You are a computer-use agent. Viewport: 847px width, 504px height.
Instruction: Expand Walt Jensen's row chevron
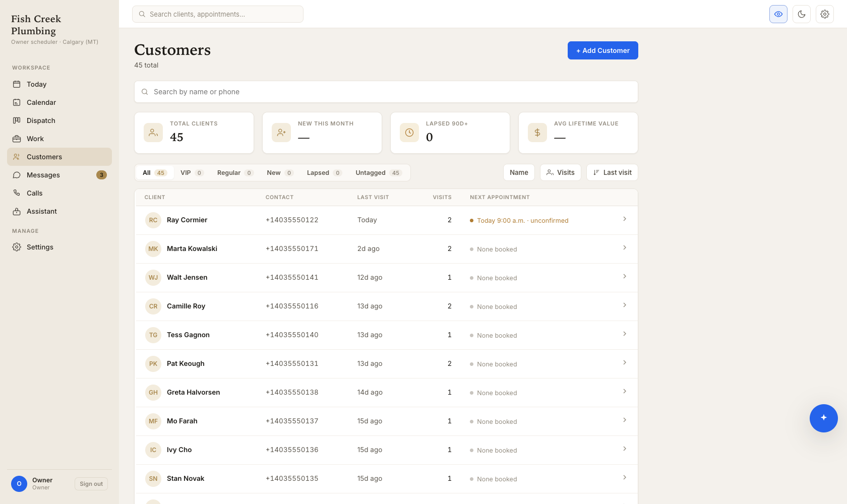pos(625,276)
